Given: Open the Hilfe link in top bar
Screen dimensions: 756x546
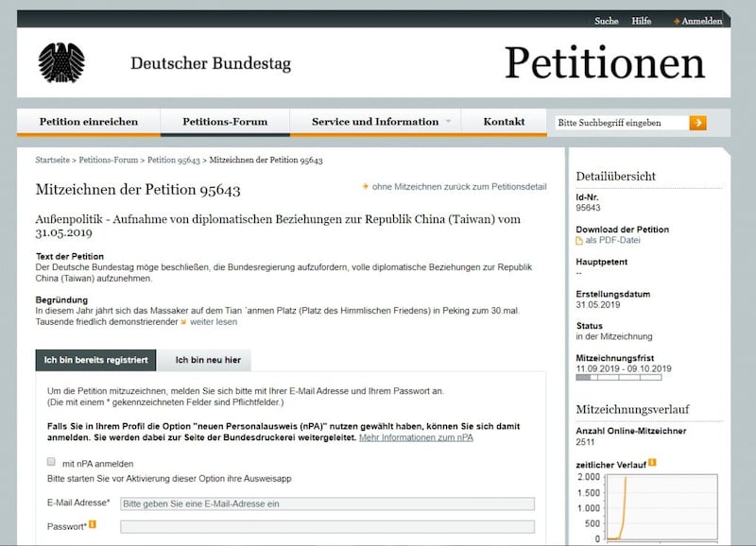Looking at the screenshot, I should 642,21.
